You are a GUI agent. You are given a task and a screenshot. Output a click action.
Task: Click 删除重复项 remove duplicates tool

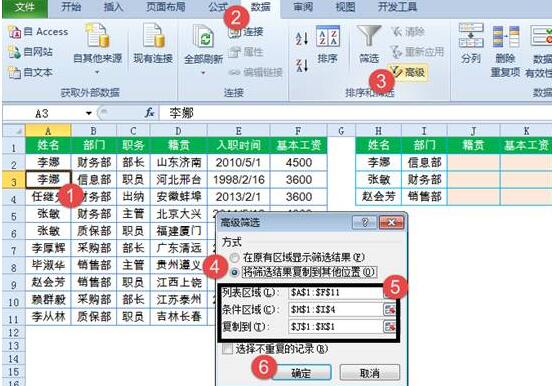pos(506,51)
